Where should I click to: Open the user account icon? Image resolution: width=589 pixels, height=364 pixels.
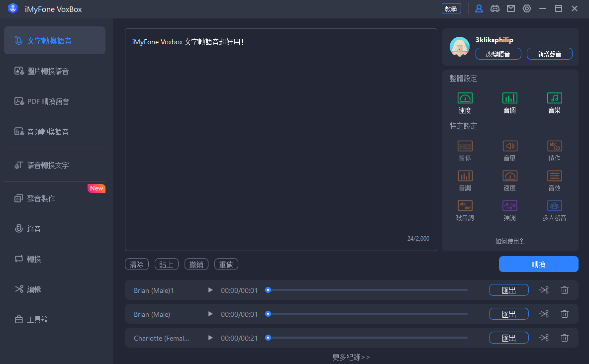tap(479, 8)
